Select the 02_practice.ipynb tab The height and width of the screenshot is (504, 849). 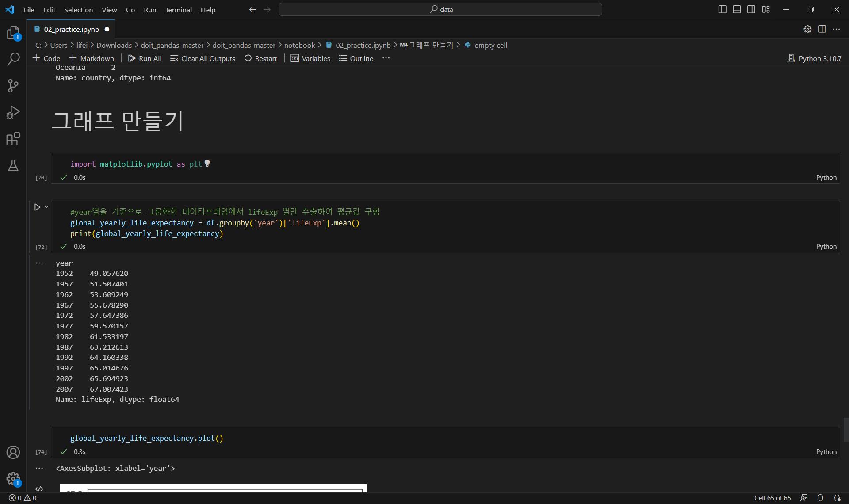(x=71, y=29)
